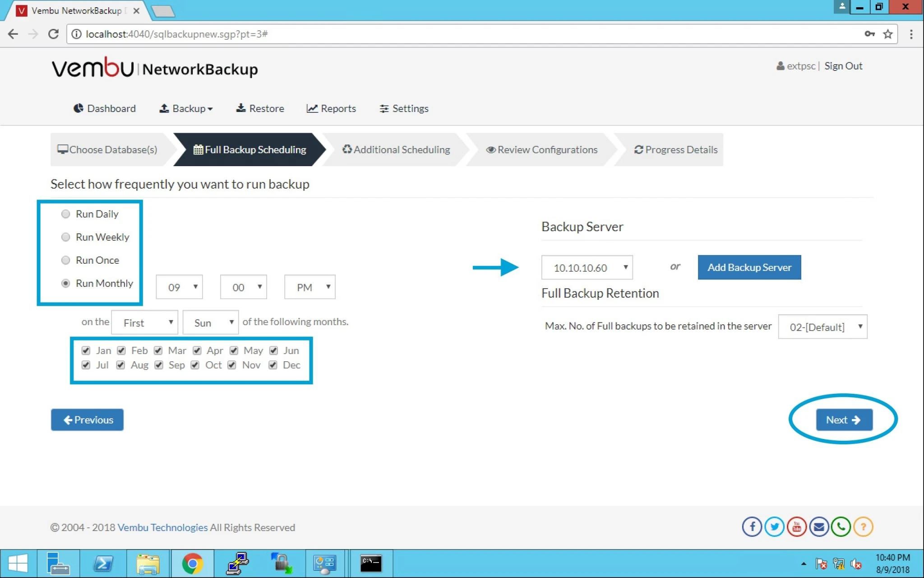
Task: Open the PM time period dropdown
Action: click(x=310, y=287)
